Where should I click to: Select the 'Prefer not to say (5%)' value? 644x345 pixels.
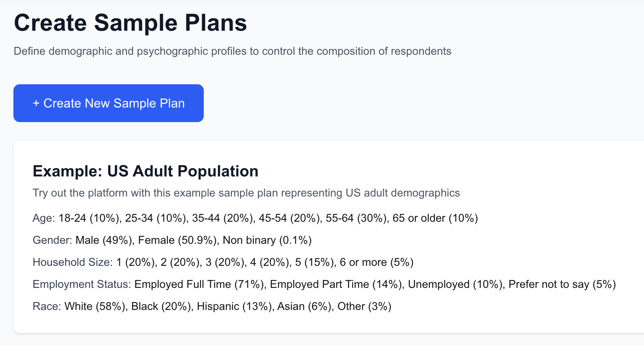562,284
